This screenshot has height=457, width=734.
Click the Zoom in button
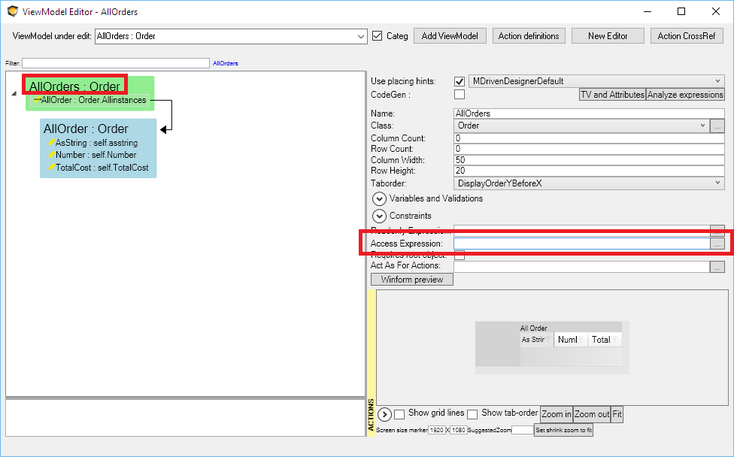(556, 413)
